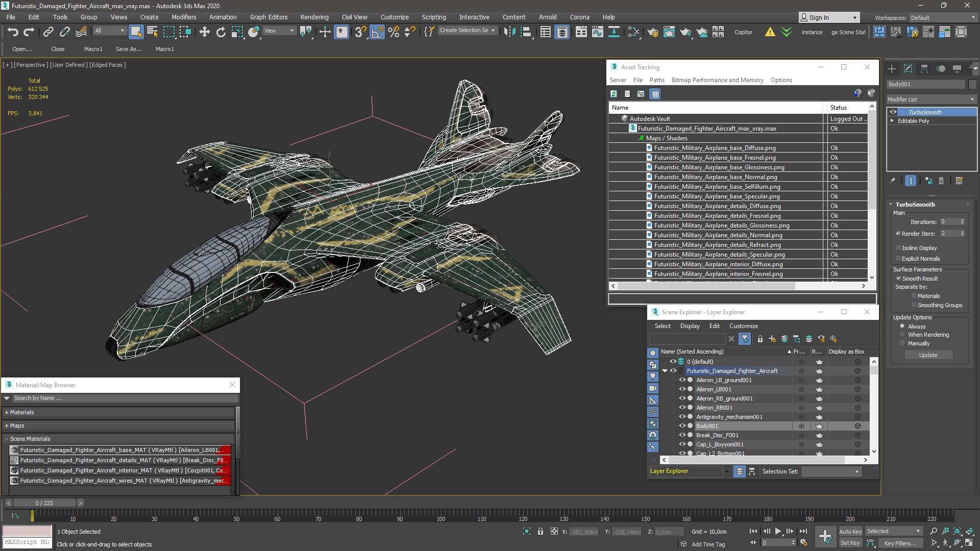Image resolution: width=980 pixels, height=551 pixels.
Task: Toggle the Explicit Normals checkbox
Action: click(898, 259)
